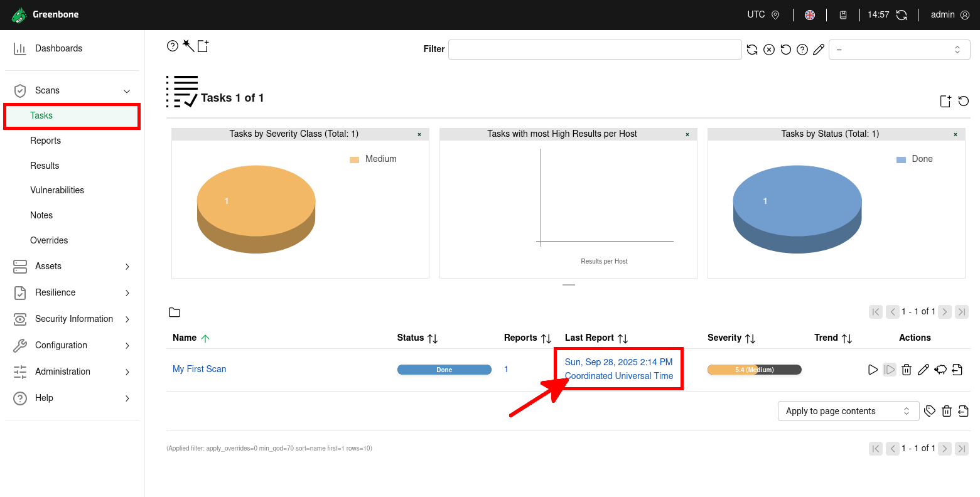Viewport: 980px width, 497px height.
Task: Click the pencil icon to edit the filter
Action: (818, 50)
